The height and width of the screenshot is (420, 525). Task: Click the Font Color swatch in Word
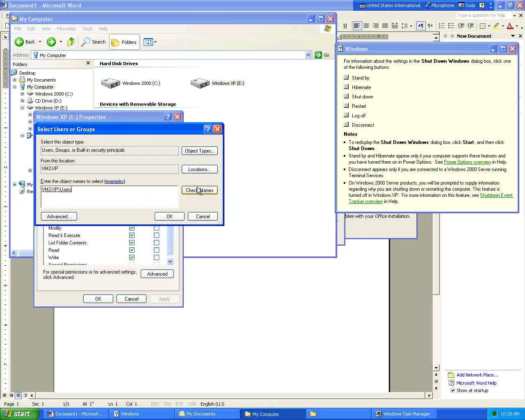510,26
